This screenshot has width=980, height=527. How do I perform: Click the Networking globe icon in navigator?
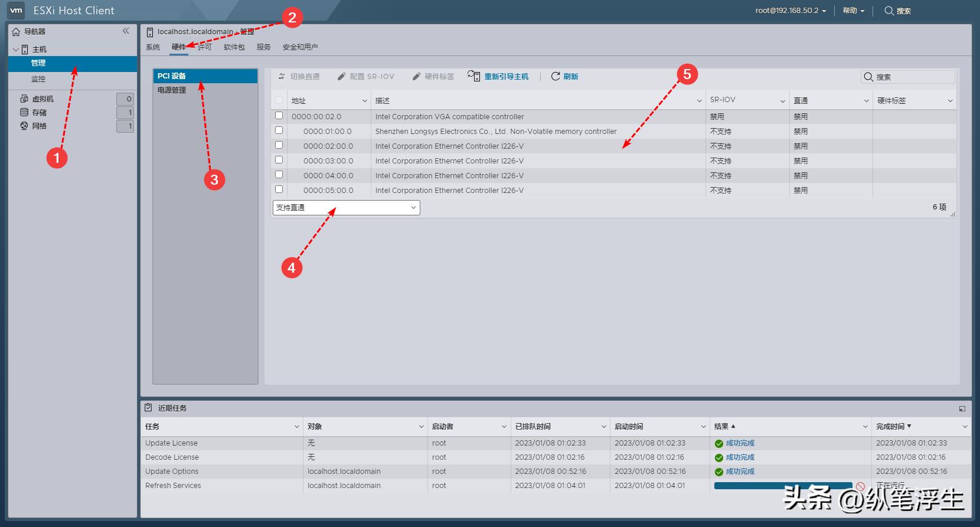24,126
